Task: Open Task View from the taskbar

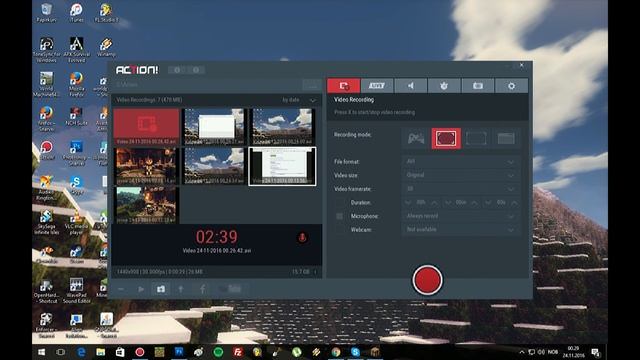Action: [x=61, y=352]
